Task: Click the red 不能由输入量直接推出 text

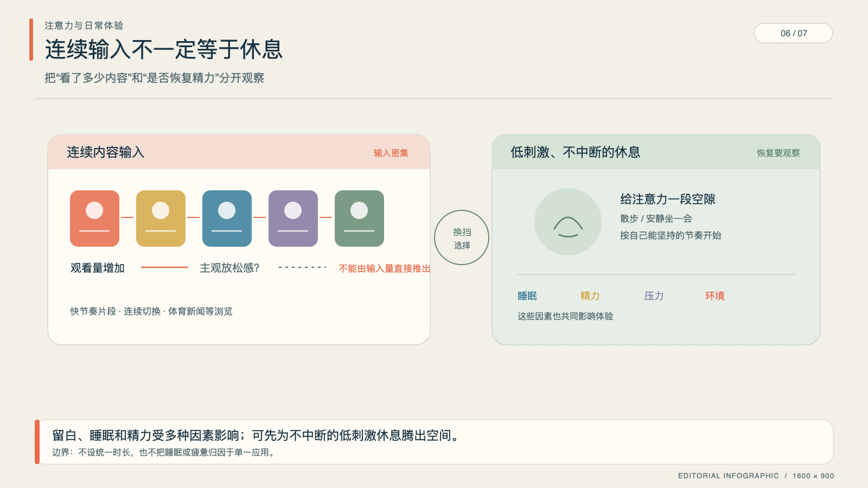Action: [384, 268]
